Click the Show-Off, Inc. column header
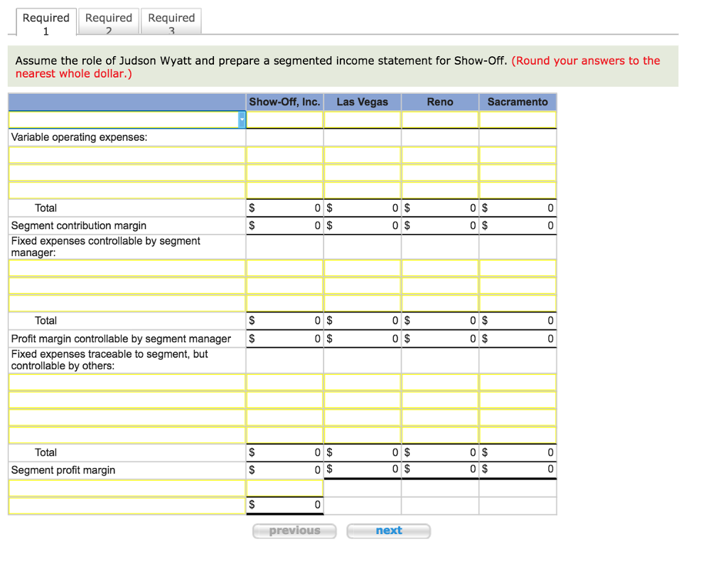This screenshot has height=564, width=728. click(x=284, y=102)
